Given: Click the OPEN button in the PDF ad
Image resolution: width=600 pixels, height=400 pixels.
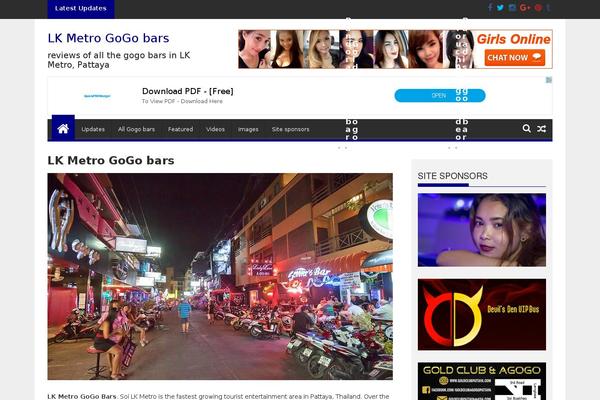Looking at the screenshot, I should 440,96.
